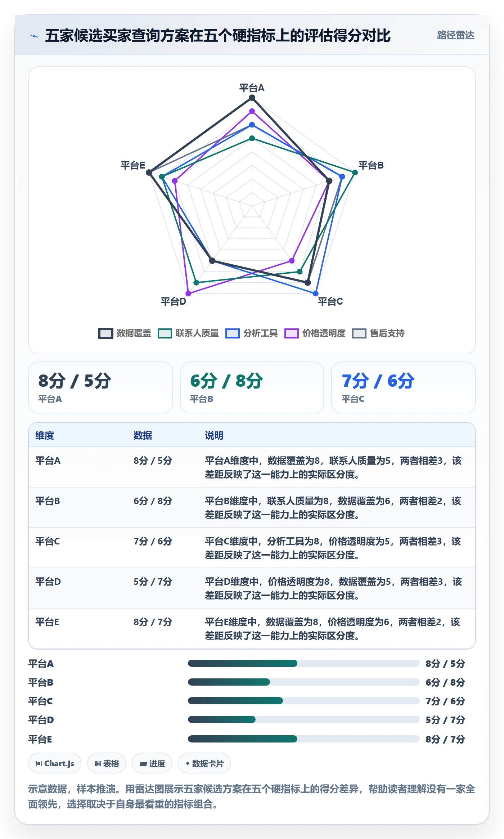Click the dark point at 平台E vertex
This screenshot has height=839, width=504.
click(x=149, y=172)
